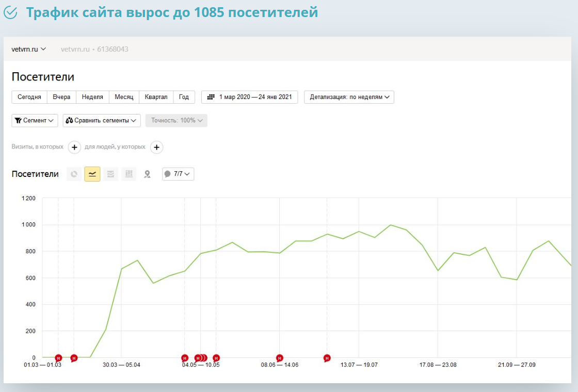578x392 pixels.
Task: Select the stacked area chart icon
Action: tap(110, 174)
